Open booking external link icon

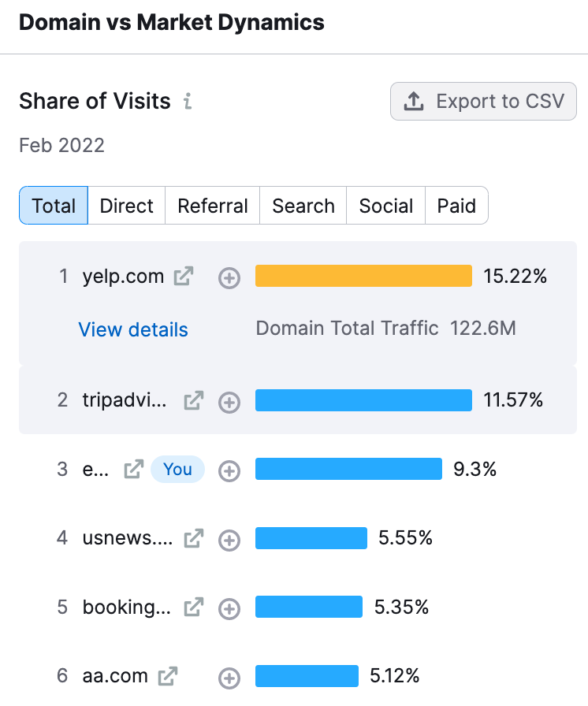point(194,608)
